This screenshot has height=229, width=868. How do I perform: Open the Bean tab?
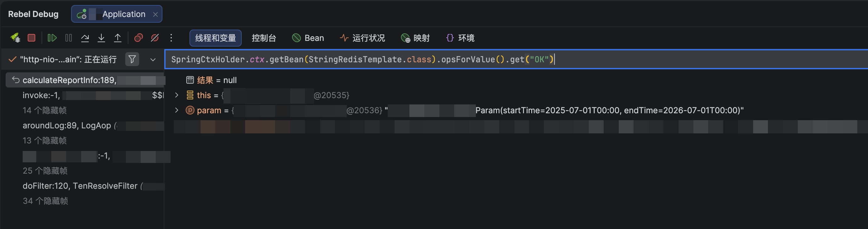point(308,38)
